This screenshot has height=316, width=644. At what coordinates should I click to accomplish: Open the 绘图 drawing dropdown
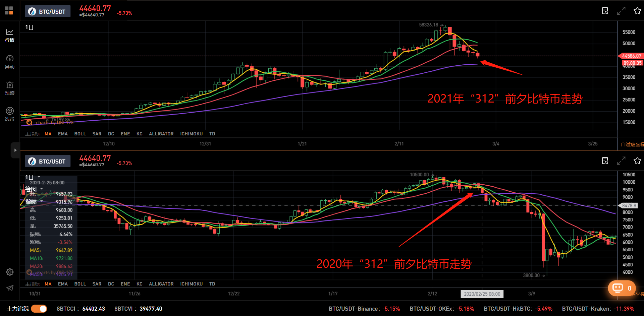pyautogui.click(x=34, y=189)
